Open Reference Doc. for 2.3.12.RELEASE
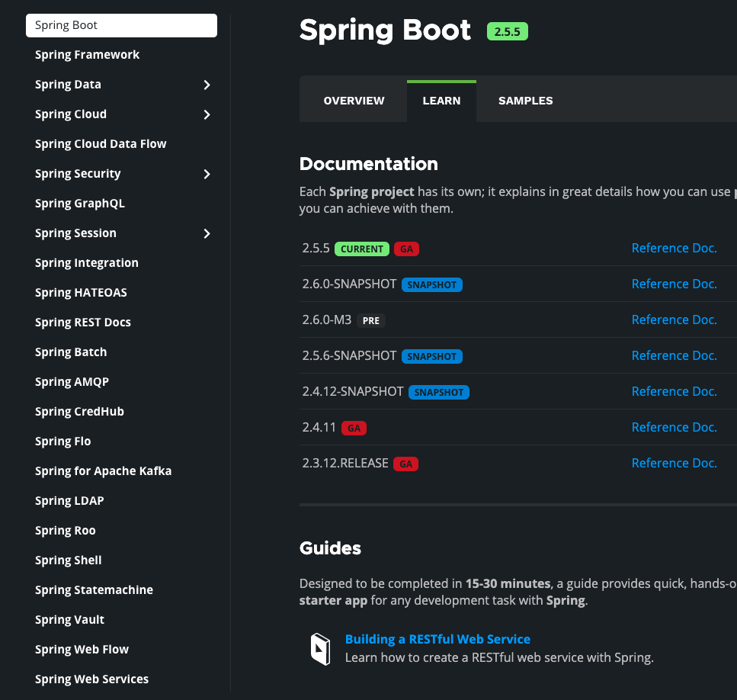The height and width of the screenshot is (700, 737). click(x=674, y=463)
